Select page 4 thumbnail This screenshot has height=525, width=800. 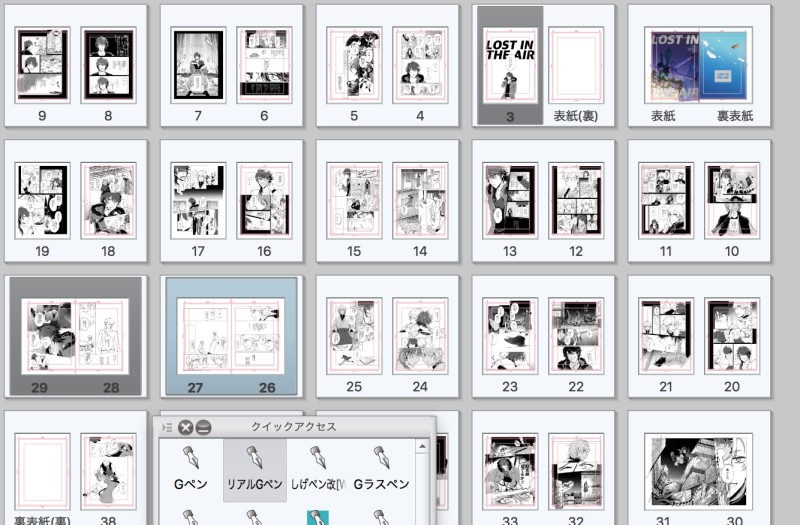[420, 65]
